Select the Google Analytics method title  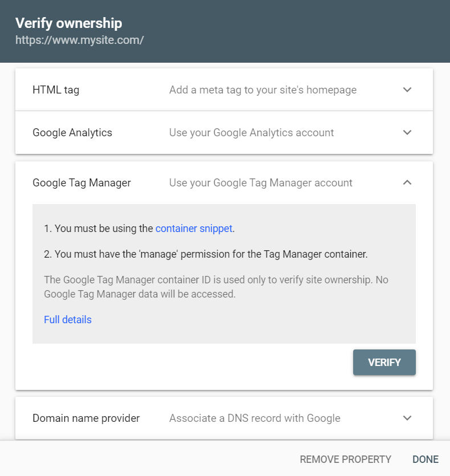pos(72,133)
